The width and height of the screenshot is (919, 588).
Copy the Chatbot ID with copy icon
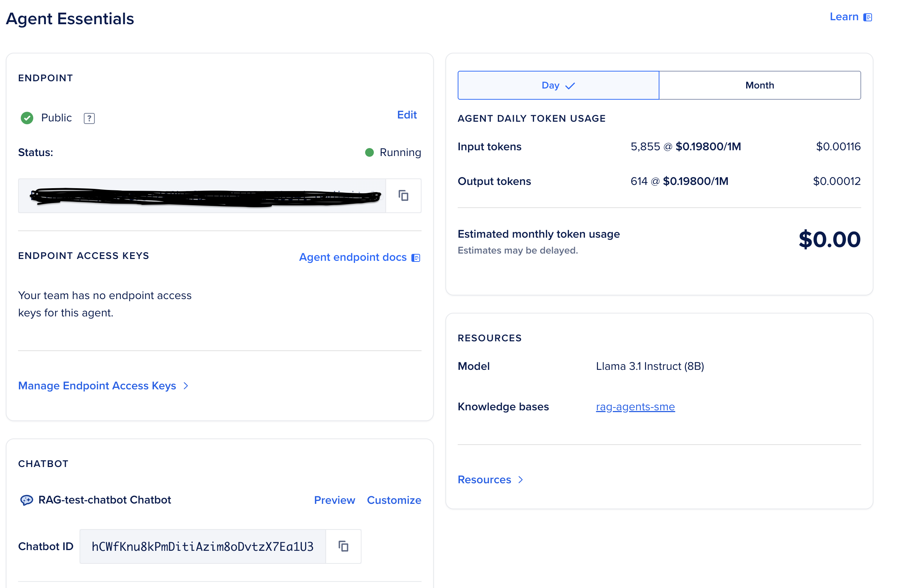click(343, 546)
